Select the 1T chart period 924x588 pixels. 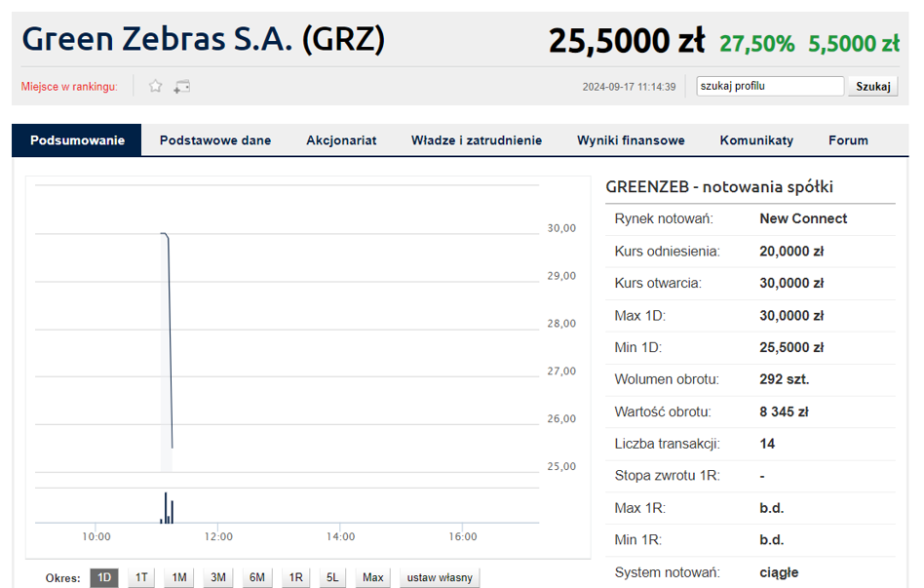(141, 577)
